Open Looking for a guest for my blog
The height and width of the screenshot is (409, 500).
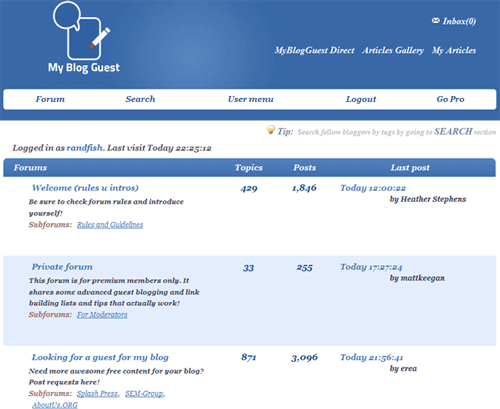coord(100,357)
